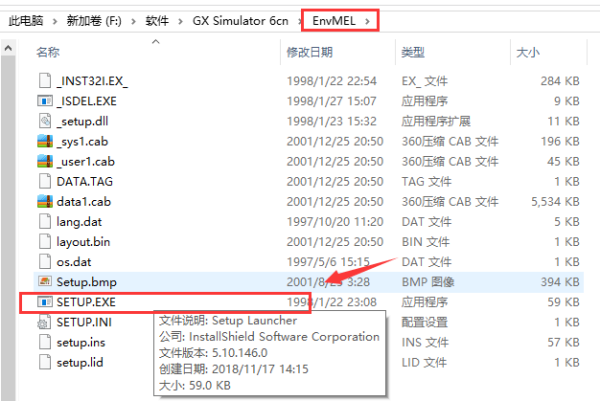Image resolution: width=600 pixels, height=401 pixels.
Task: Click the setup.lid file icon
Action: (x=45, y=362)
